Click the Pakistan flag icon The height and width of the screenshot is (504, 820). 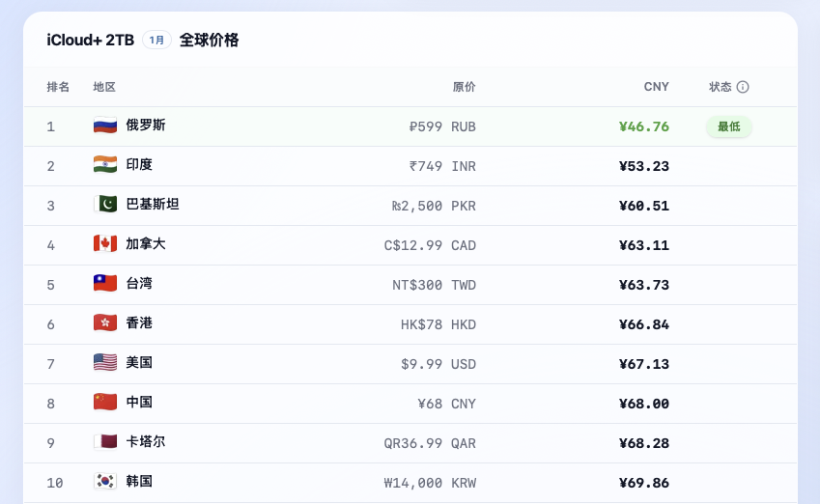tap(105, 205)
